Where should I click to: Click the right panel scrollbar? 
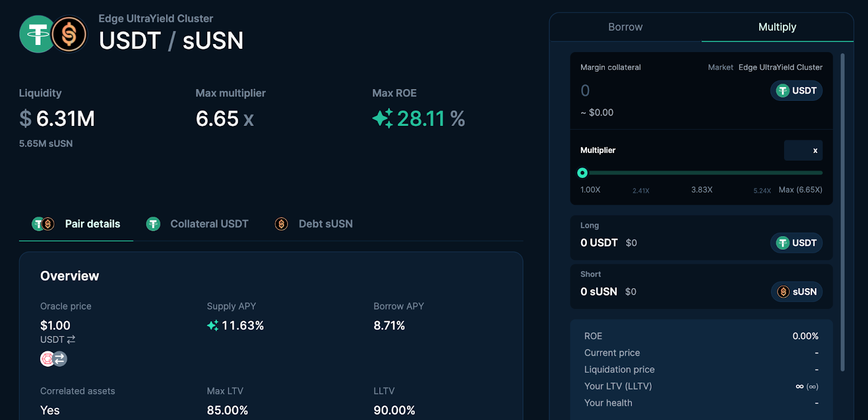point(843,212)
